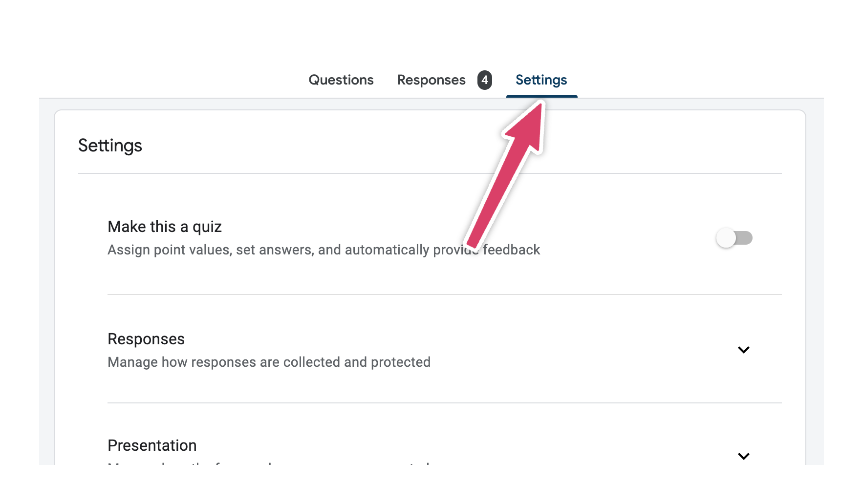Click the Responses section title
Screen dimensions: 863x504
point(146,338)
